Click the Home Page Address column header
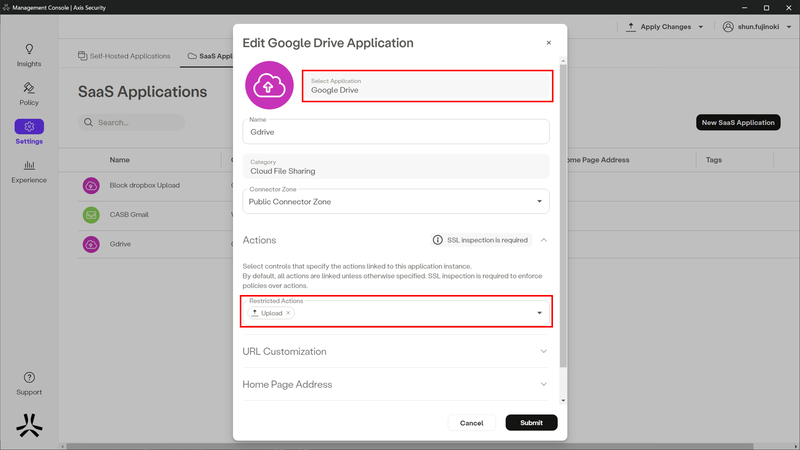 click(x=598, y=160)
